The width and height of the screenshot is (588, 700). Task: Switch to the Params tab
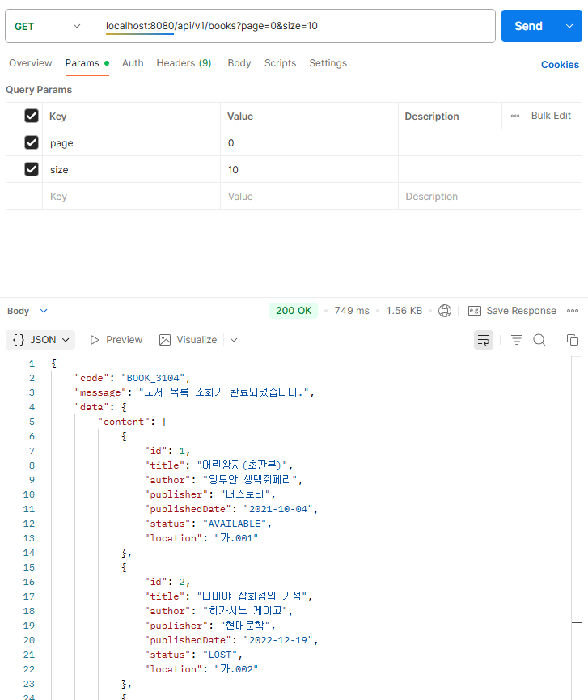click(x=87, y=63)
